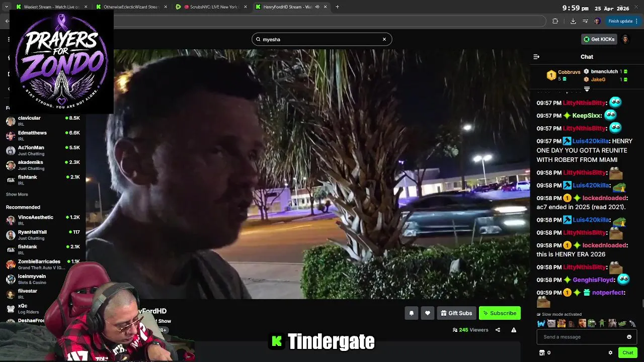644x362 pixels.
Task: Close the HenryFordHD Stream tab
Action: pos(326,7)
